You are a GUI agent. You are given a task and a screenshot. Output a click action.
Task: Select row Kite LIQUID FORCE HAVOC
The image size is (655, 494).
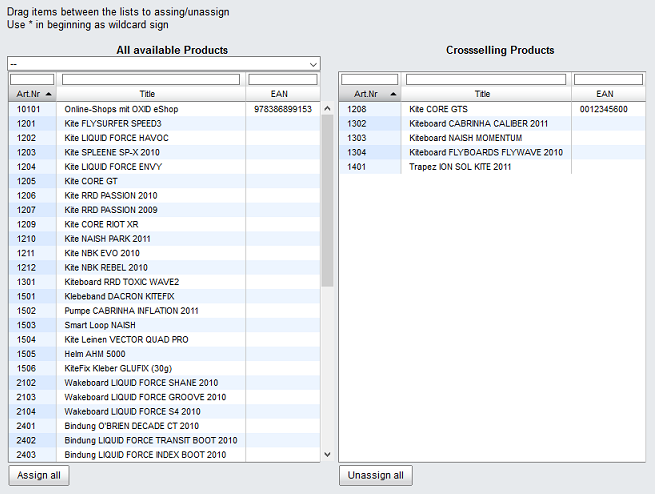(164, 138)
